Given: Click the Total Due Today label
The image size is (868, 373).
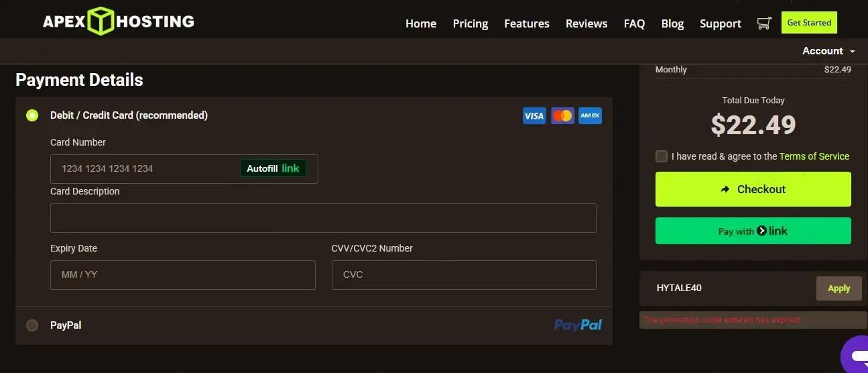Looking at the screenshot, I should click(753, 100).
